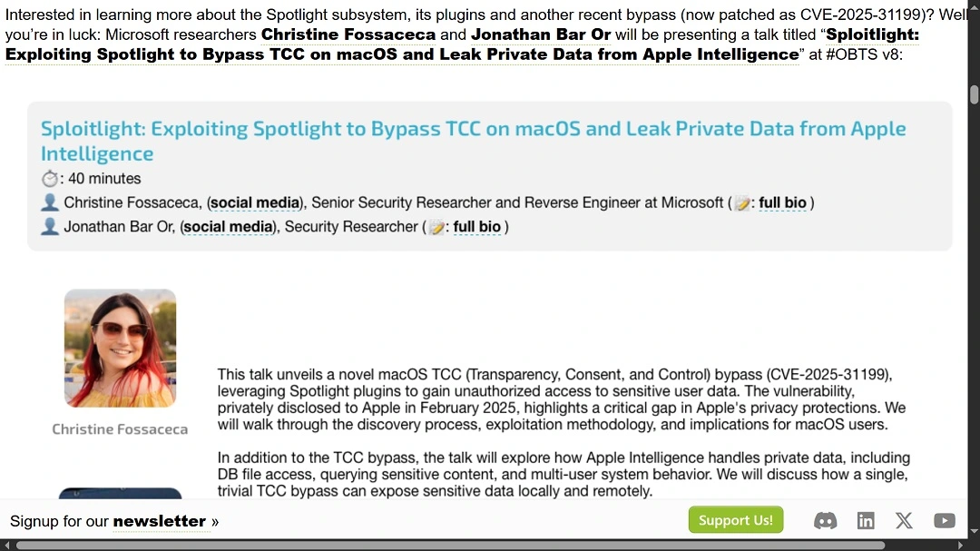Open Christine Fossaceca's full bio
Screen dimensions: 980x551
tap(782, 202)
